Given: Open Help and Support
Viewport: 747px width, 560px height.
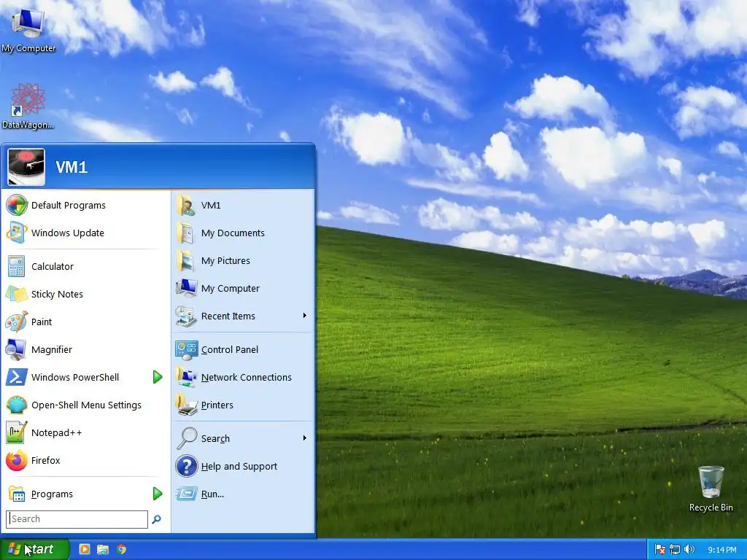Looking at the screenshot, I should 242,466.
